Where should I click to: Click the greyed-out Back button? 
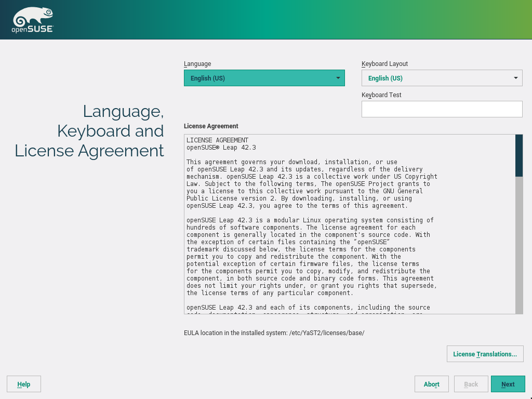point(471,384)
